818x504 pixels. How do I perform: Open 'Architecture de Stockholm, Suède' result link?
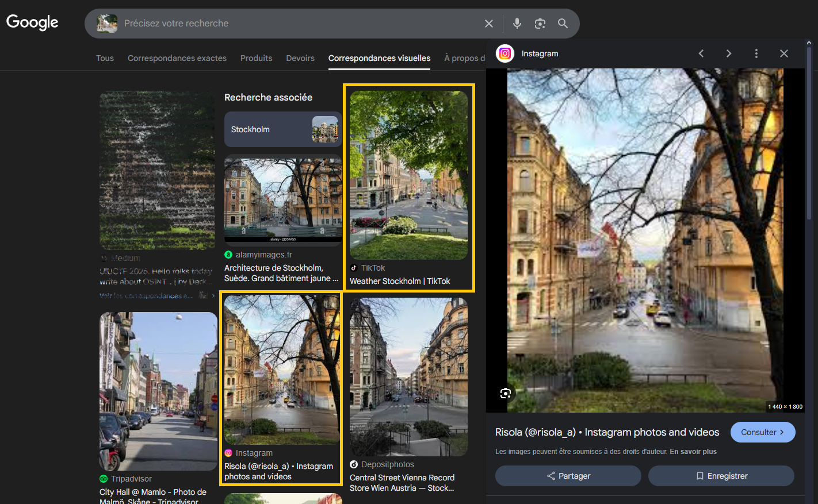[281, 273]
